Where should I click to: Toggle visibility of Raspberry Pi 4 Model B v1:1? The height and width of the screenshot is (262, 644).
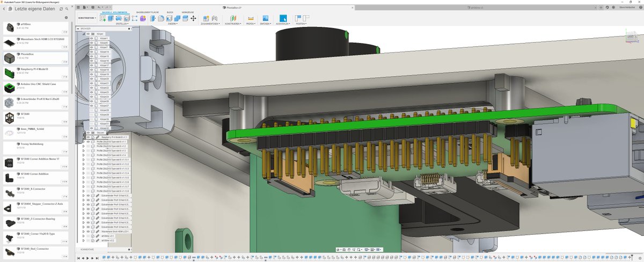(x=89, y=137)
